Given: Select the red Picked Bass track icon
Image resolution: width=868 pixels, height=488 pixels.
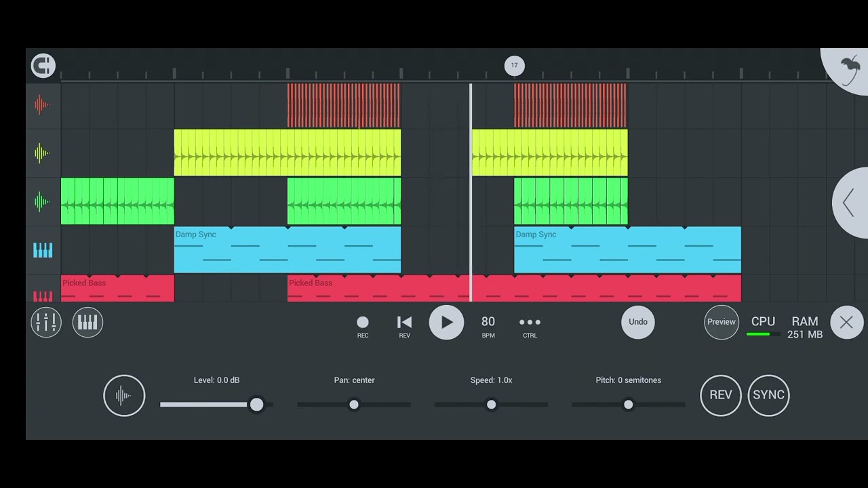Looking at the screenshot, I should 43,296.
